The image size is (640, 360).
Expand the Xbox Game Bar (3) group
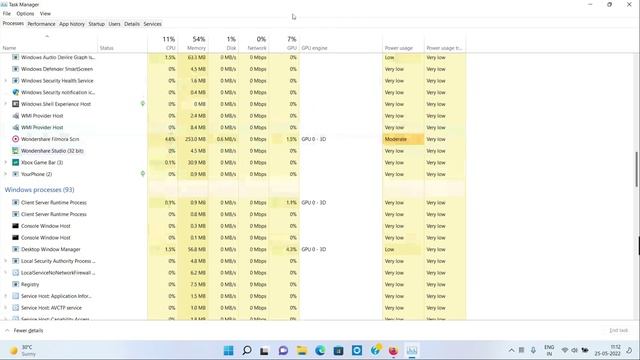pos(6,162)
